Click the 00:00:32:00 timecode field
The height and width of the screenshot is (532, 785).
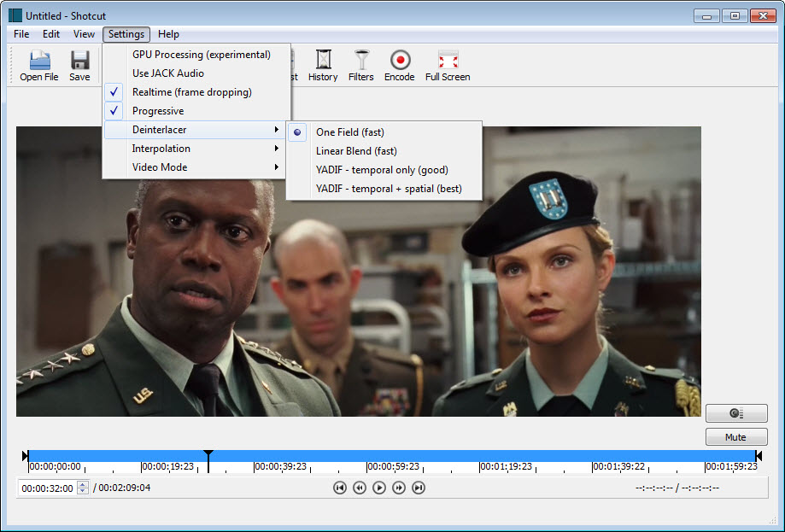48,488
